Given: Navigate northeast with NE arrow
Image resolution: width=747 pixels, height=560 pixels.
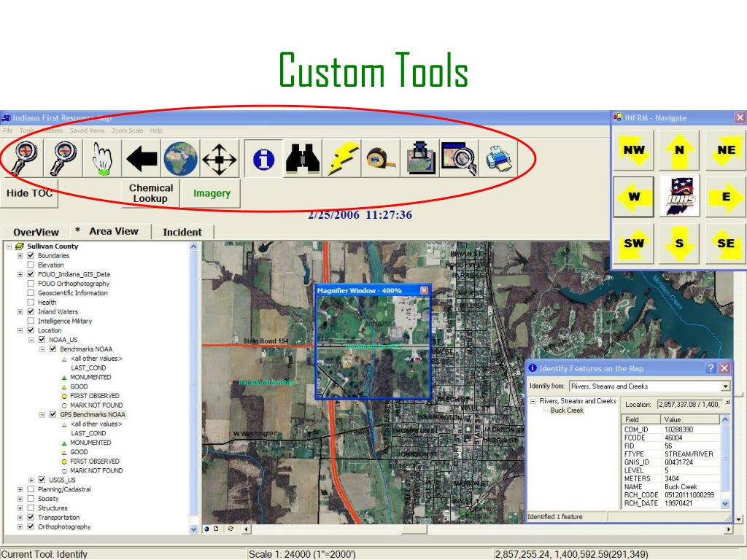Looking at the screenshot, I should click(726, 150).
